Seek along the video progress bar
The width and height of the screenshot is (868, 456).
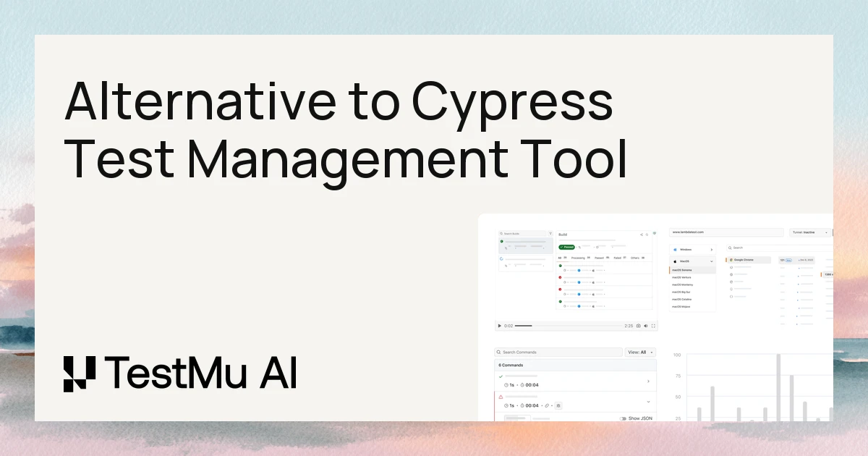568,326
